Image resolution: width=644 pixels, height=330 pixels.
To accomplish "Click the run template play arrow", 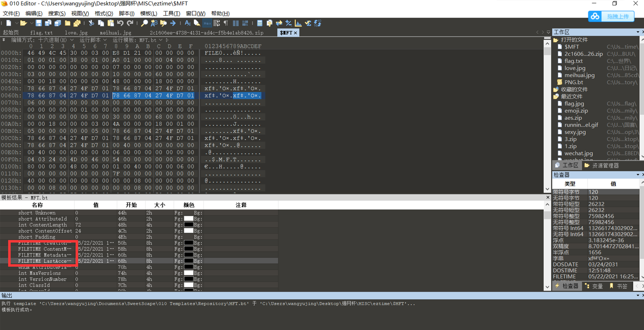I will [167, 40].
